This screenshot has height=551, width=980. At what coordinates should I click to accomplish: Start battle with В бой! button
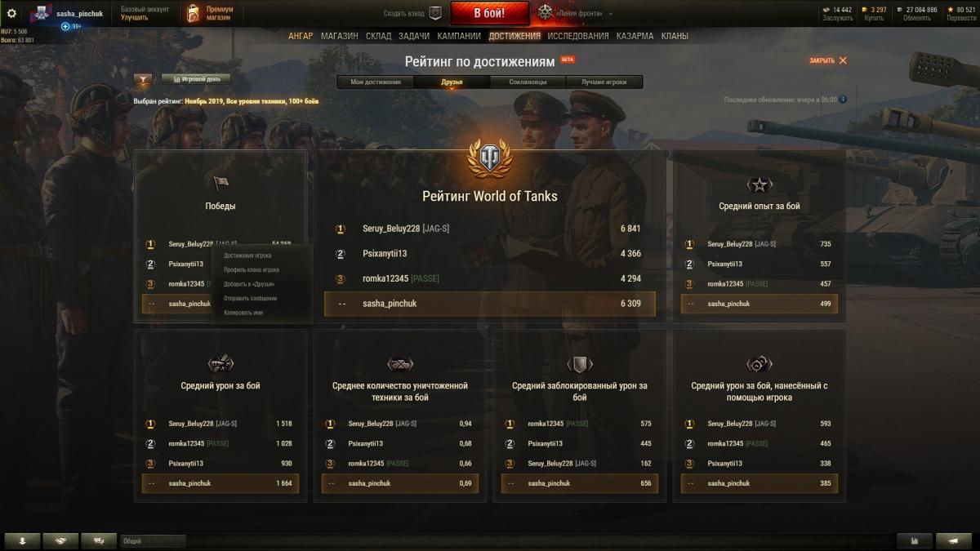tap(489, 13)
